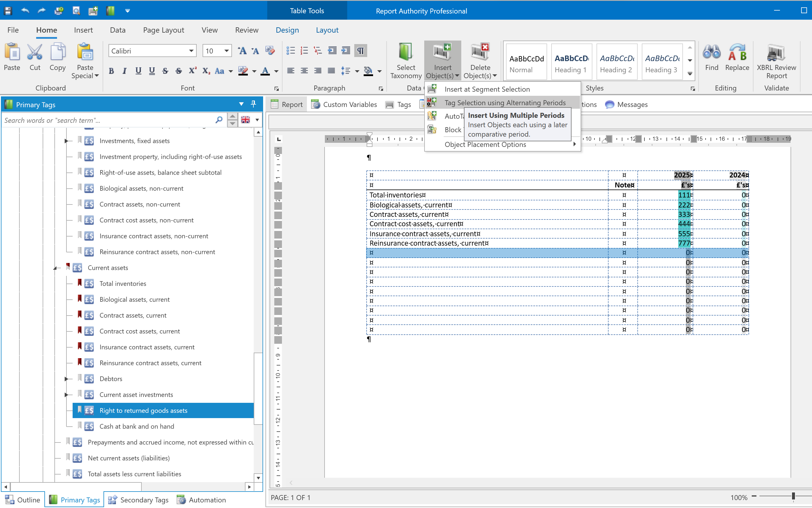The width and height of the screenshot is (812, 508).
Task: Click the Cut scissors icon
Action: tap(35, 52)
